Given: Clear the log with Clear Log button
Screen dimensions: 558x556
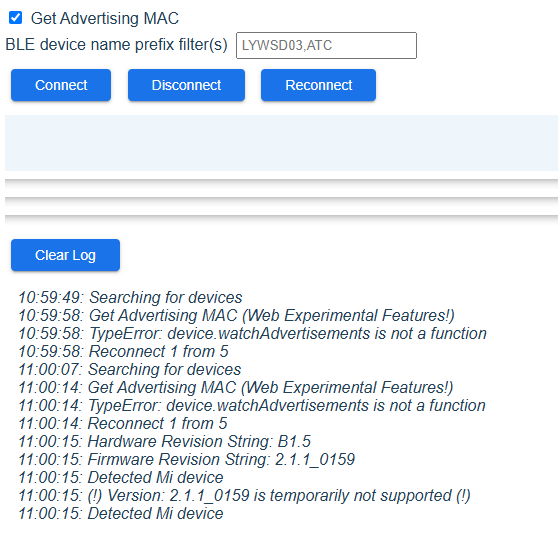Looking at the screenshot, I should pyautogui.click(x=65, y=255).
